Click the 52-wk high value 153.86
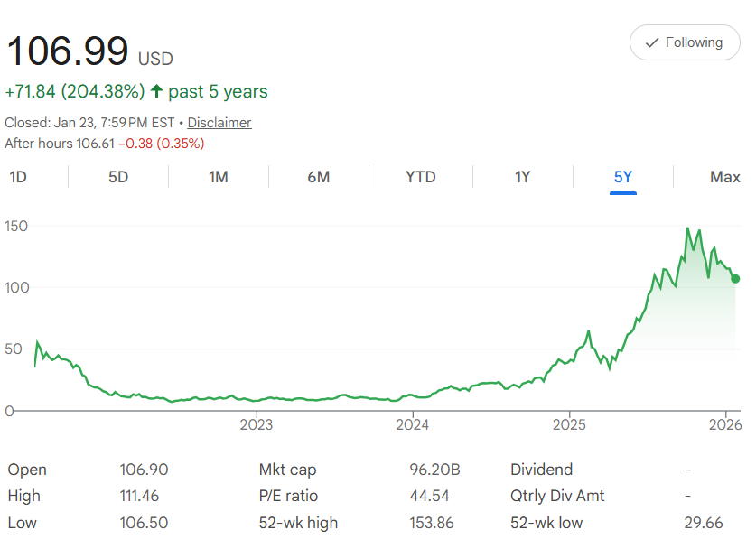The width and height of the screenshot is (756, 558). coord(431,523)
